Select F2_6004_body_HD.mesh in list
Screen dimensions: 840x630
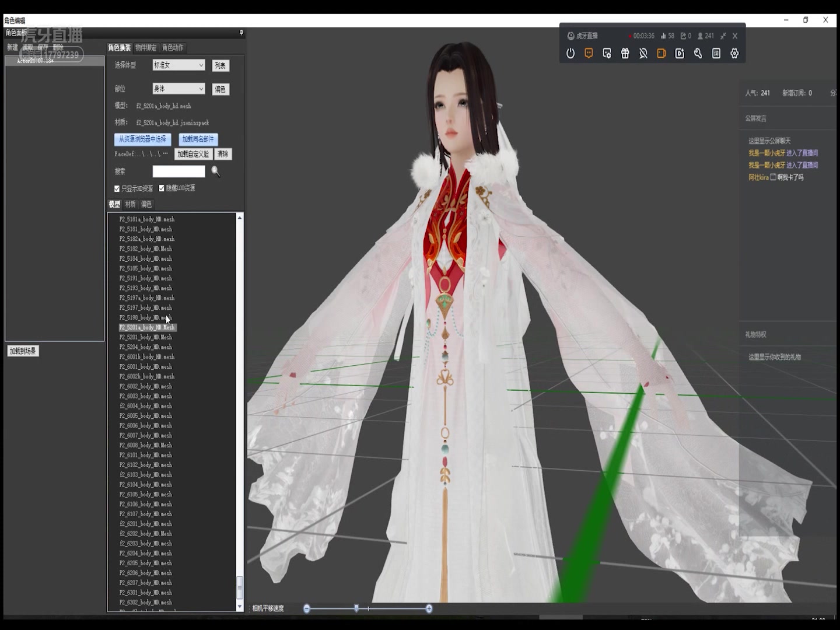click(146, 406)
